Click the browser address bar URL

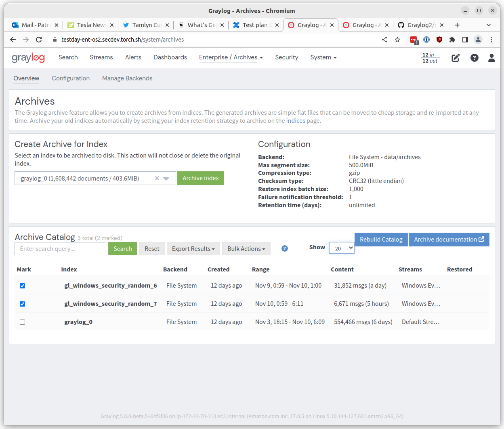pyautogui.click(x=122, y=40)
